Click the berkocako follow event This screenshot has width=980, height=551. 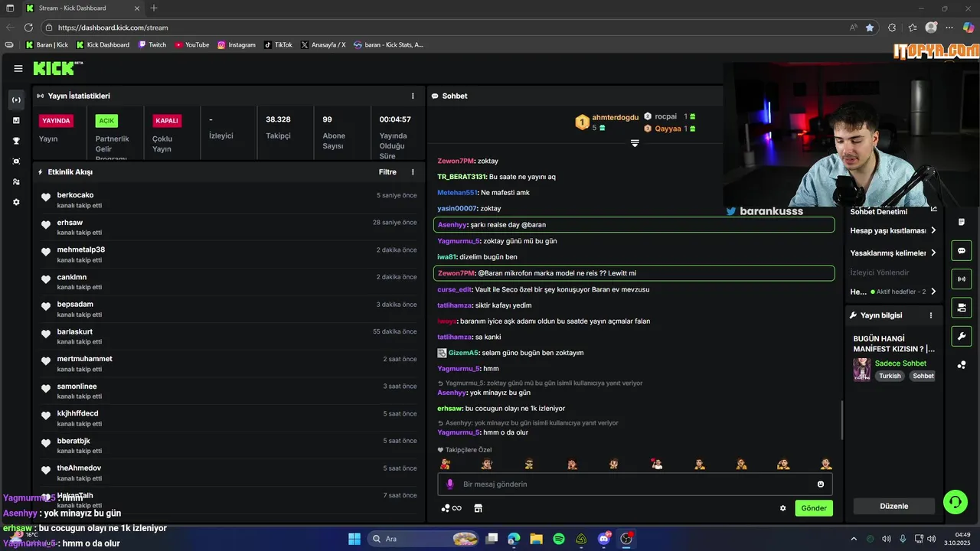click(230, 200)
